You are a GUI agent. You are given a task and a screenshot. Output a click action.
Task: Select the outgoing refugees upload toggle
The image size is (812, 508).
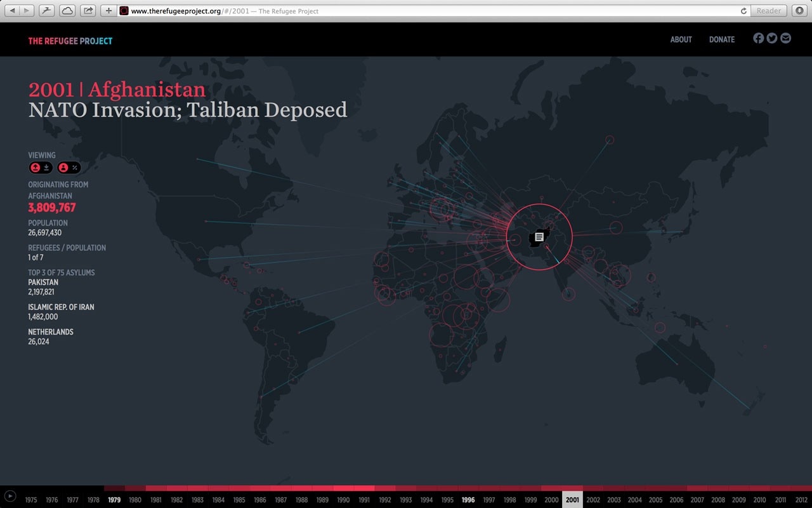tap(36, 168)
